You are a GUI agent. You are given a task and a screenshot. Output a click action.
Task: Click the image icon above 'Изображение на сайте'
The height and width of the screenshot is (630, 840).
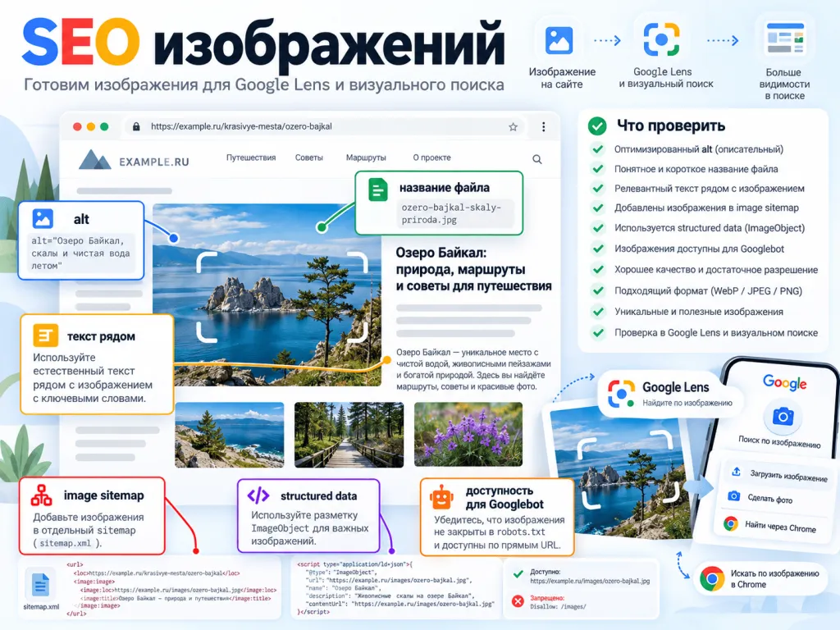[x=559, y=41]
